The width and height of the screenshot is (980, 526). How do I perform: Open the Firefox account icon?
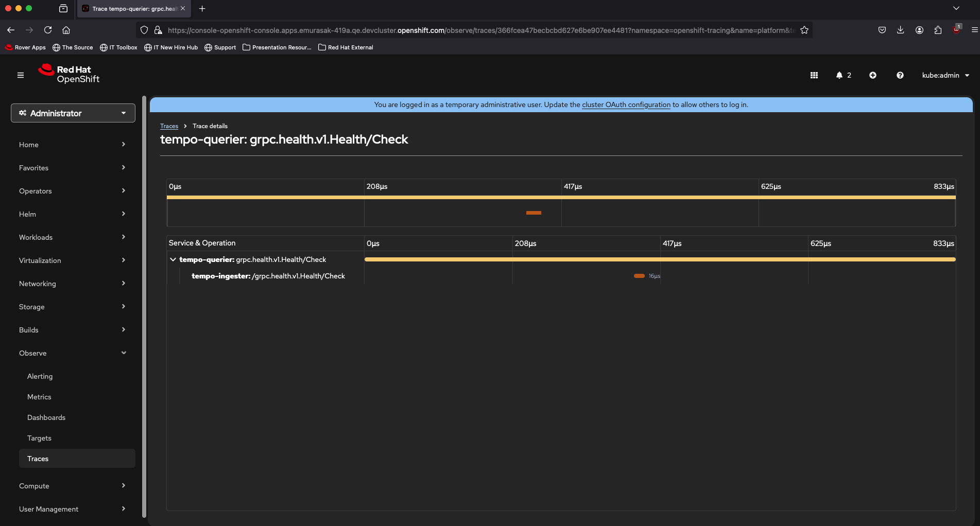pos(919,30)
